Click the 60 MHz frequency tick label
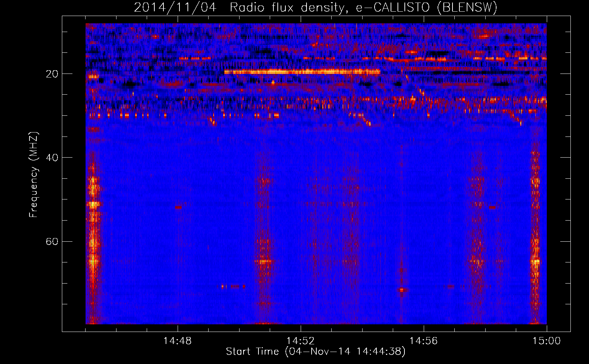Screen dimensions: 589x364 (52, 241)
